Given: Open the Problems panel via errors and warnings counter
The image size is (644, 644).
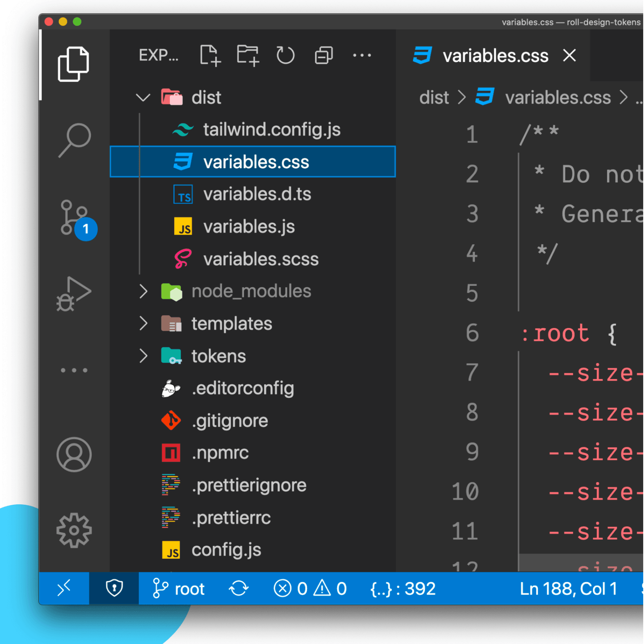Looking at the screenshot, I should click(310, 588).
